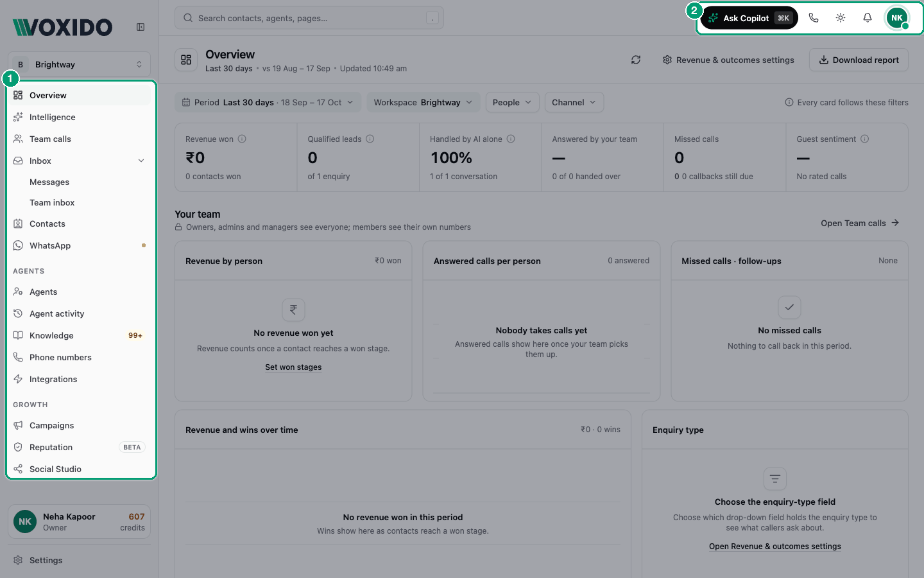Screen dimensions: 924x578
Task: Open the People filter dropdown
Action: [513, 102]
